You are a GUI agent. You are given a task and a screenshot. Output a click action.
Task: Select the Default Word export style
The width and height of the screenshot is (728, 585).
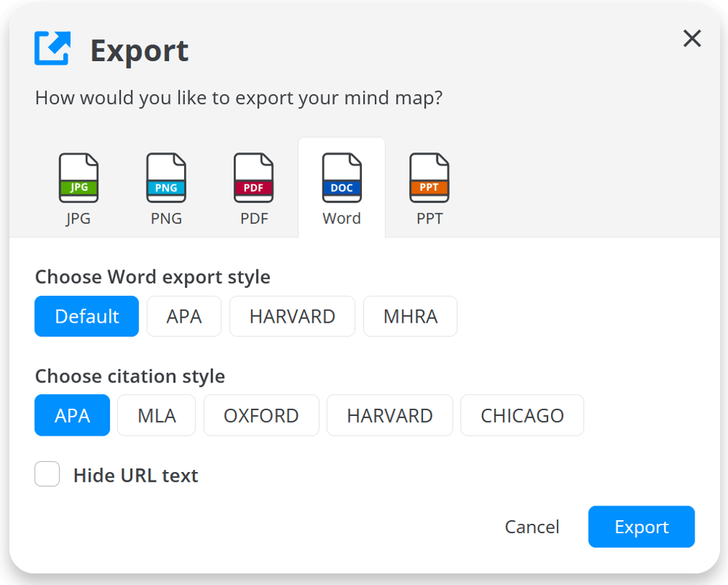pyautogui.click(x=86, y=316)
